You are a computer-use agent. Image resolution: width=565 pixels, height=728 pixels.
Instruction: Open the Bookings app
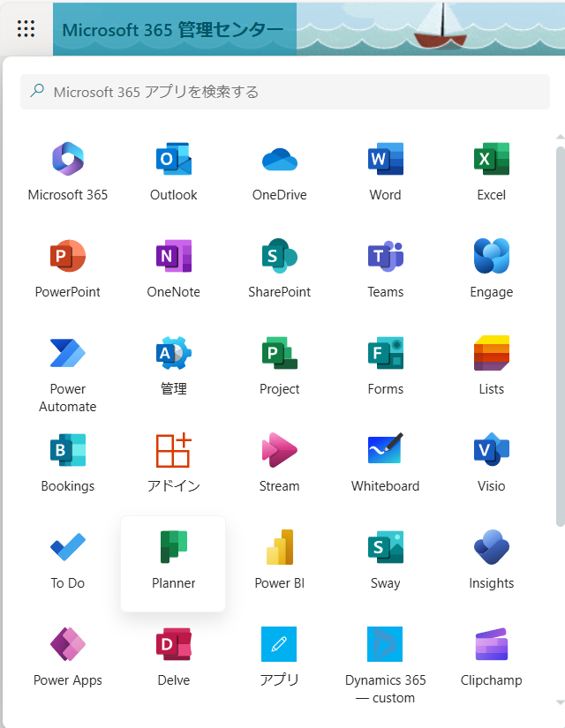tap(68, 463)
